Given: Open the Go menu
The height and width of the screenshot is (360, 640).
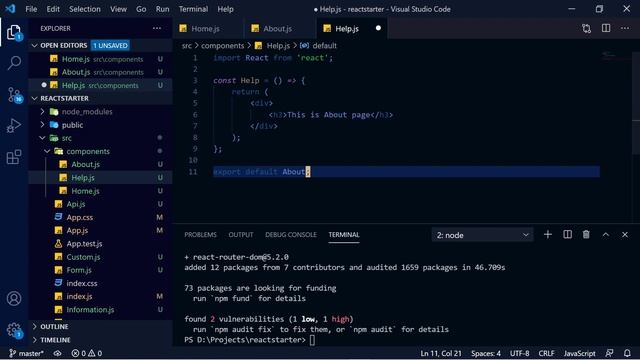Looking at the screenshot, I should 141,9.
